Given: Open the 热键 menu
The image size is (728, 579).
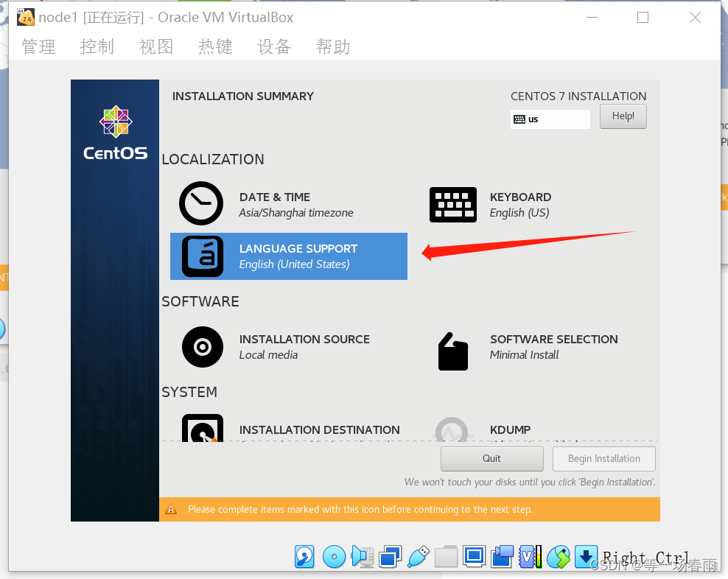Looking at the screenshot, I should pos(215,47).
